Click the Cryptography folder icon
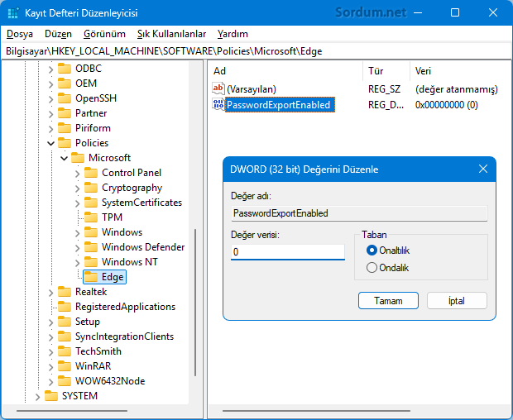 pos(91,188)
